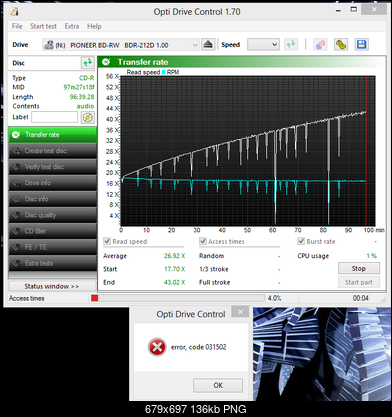This screenshot has width=392, height=417.
Task: Click the Contents value audio
Action: pos(85,106)
